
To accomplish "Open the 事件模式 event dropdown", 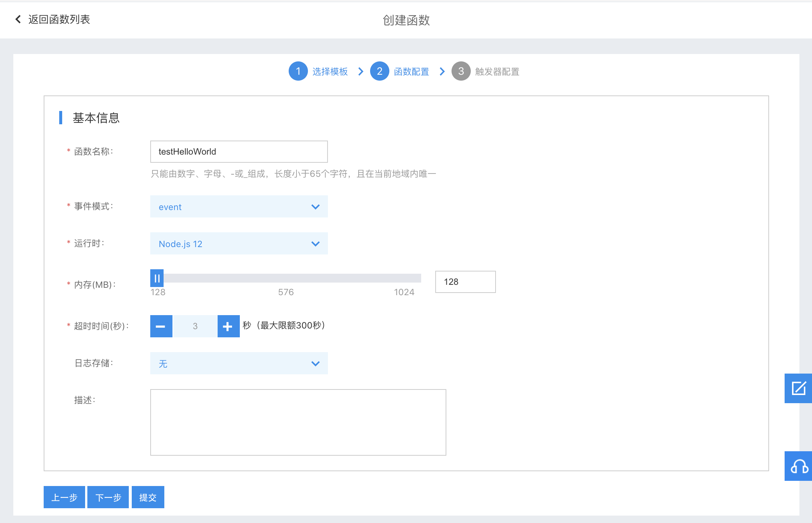I will tap(239, 206).
